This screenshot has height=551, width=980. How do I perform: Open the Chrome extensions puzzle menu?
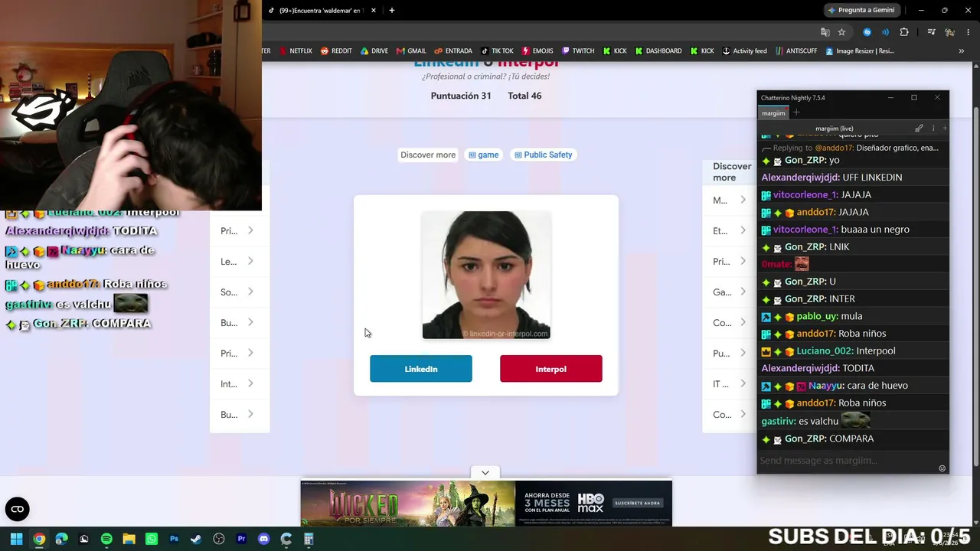(904, 32)
